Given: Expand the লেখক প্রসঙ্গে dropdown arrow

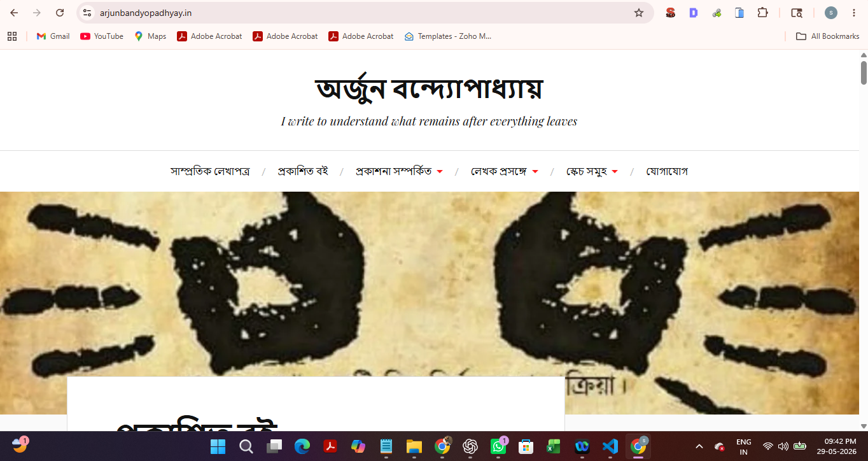Looking at the screenshot, I should point(535,172).
